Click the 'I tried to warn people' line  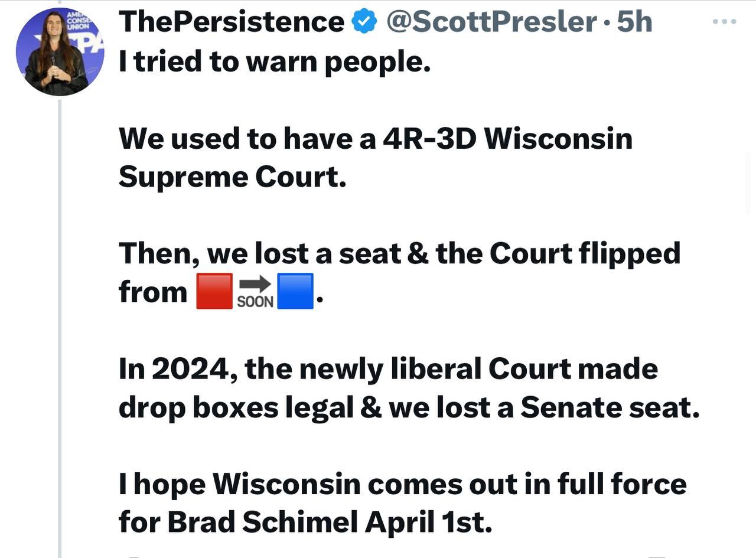point(275,60)
